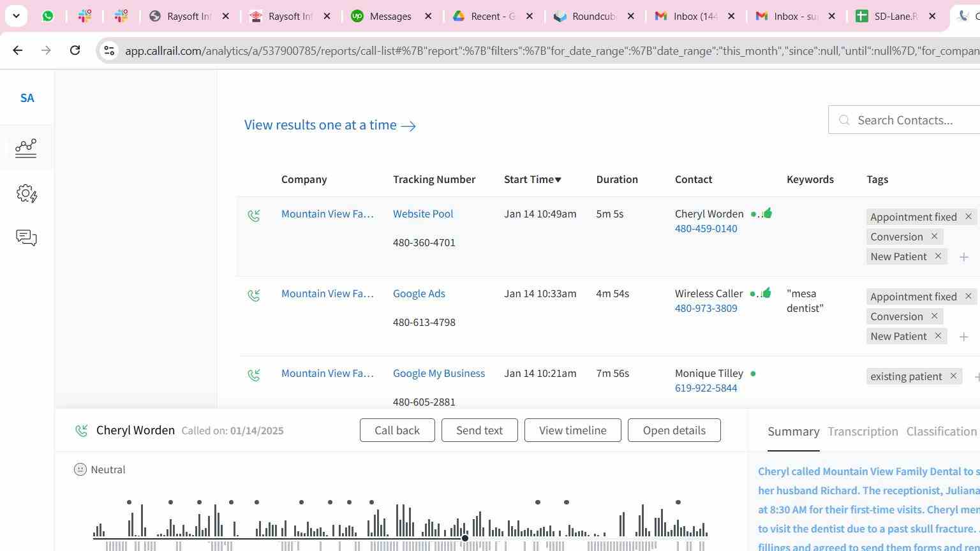Click the Tracking Number column header
980x551 pixels.
(x=434, y=179)
